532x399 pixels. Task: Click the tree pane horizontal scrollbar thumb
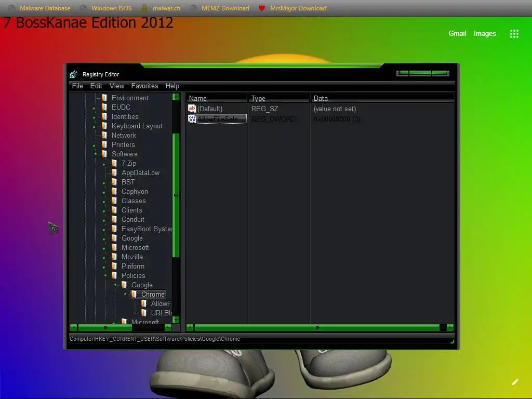point(105,328)
